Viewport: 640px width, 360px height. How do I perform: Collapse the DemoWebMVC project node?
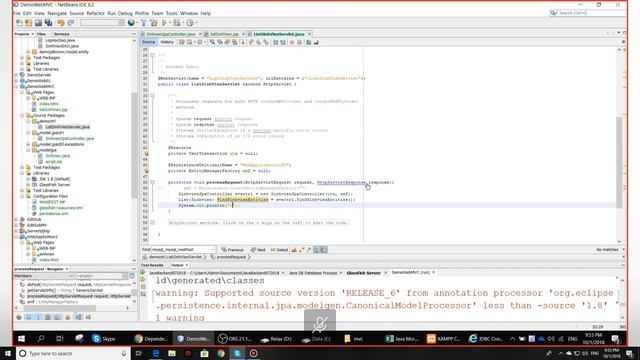pos(16,87)
